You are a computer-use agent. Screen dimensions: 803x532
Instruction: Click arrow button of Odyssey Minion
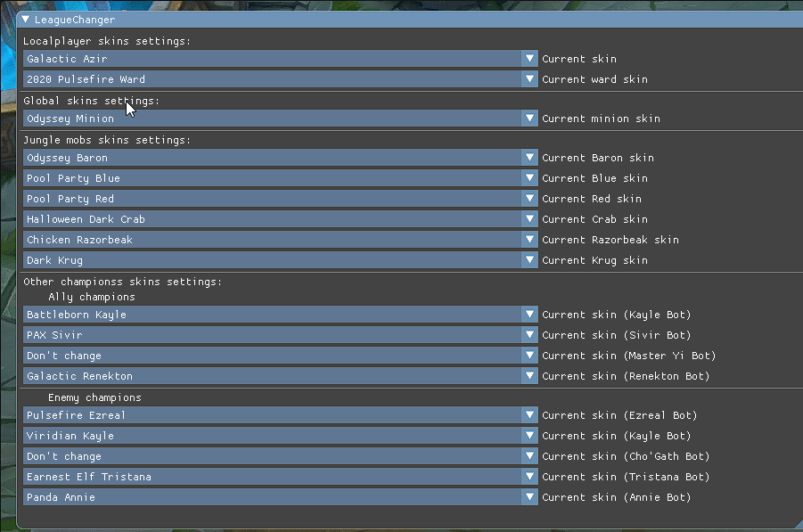pos(529,119)
